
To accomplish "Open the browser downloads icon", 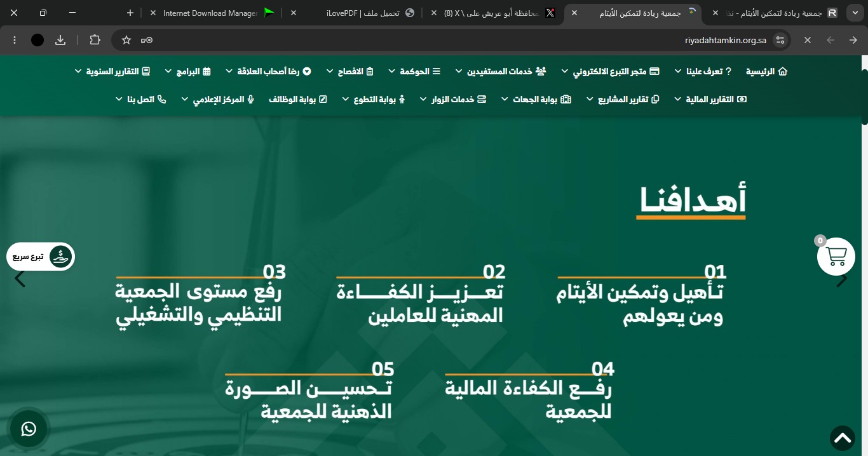I will point(60,40).
